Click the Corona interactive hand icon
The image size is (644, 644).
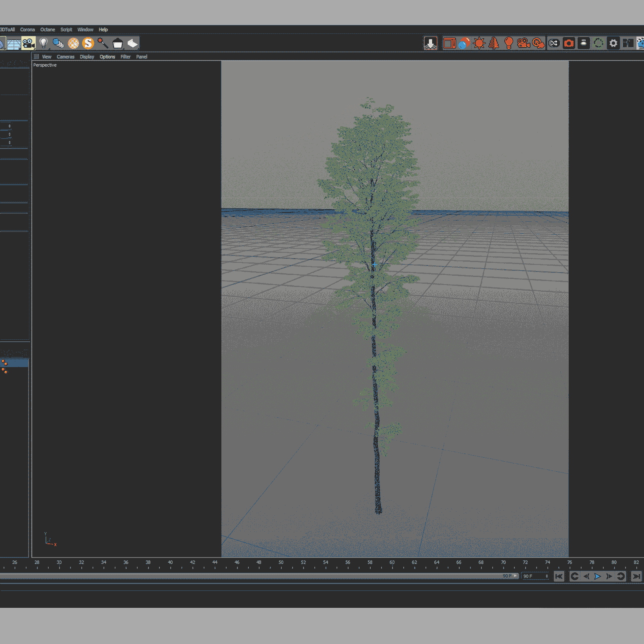coord(538,43)
